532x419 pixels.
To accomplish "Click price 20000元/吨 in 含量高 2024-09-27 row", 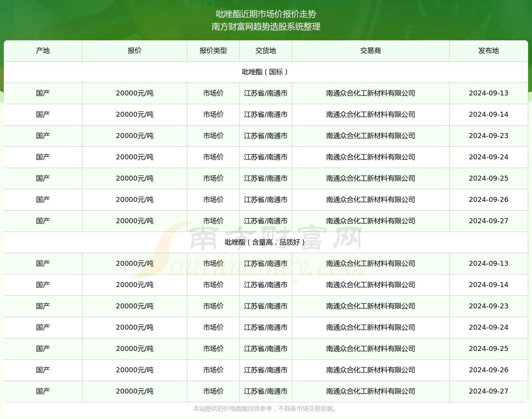I will click(x=135, y=391).
